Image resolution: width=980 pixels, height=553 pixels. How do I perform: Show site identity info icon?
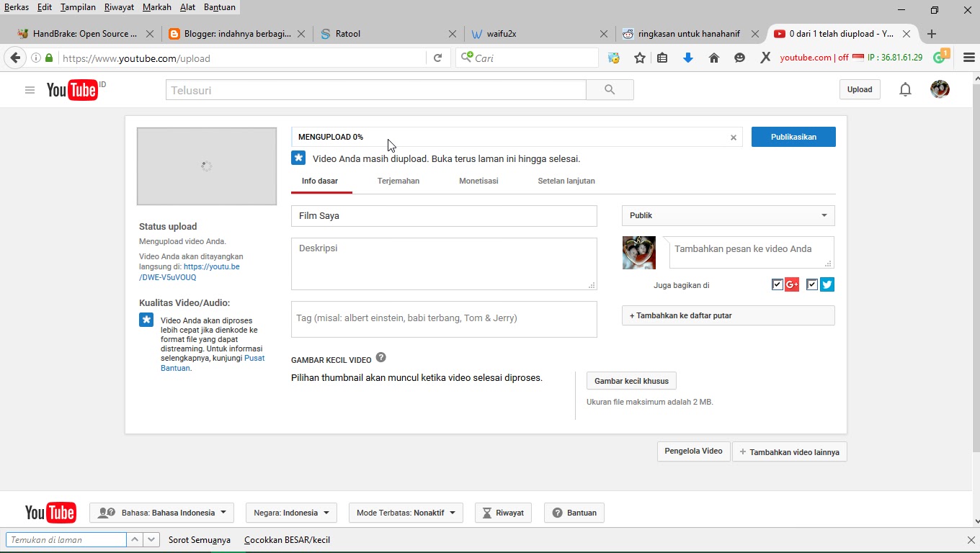[36, 58]
